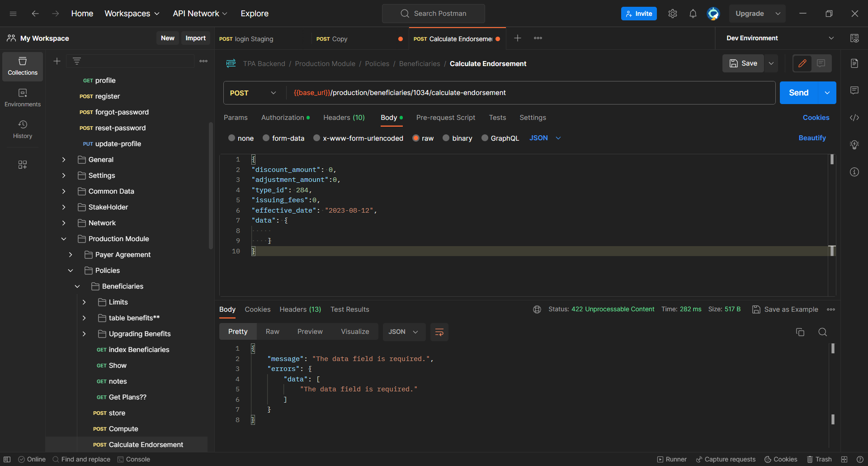868x466 pixels.
Task: Click the request URL input field
Action: (529, 93)
